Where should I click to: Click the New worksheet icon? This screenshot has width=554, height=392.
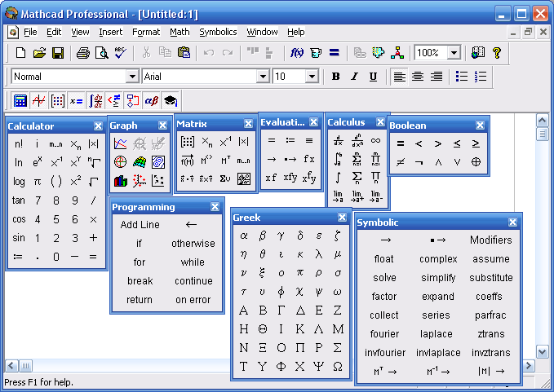(21, 53)
